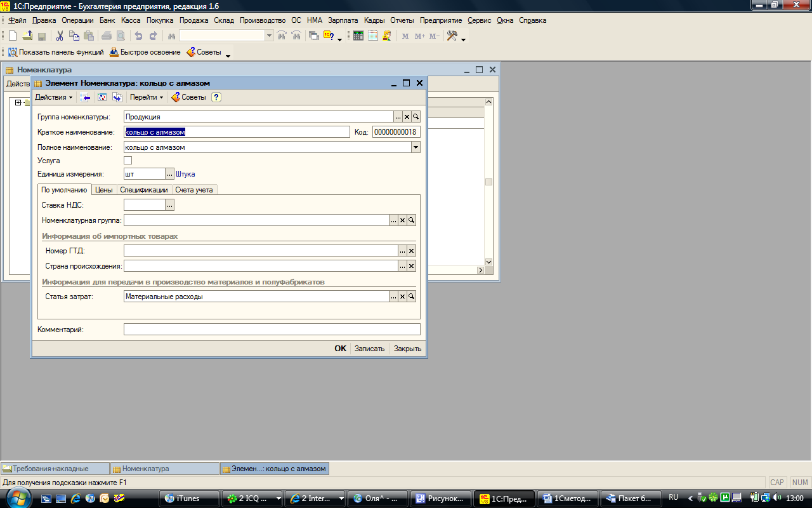The width and height of the screenshot is (812, 508).
Task: Click the blue left-arrow icon beside Действия
Action: (x=86, y=97)
